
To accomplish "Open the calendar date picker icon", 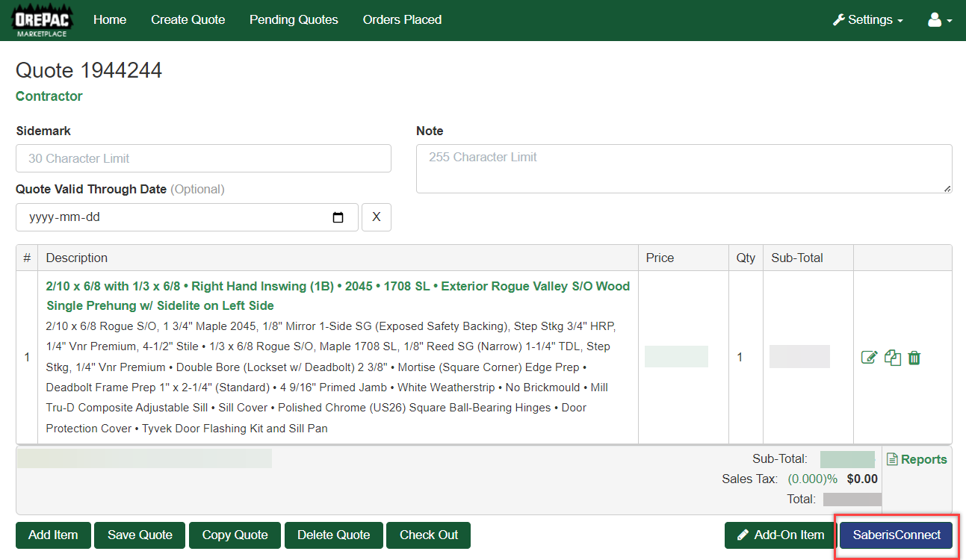I will pos(338,218).
